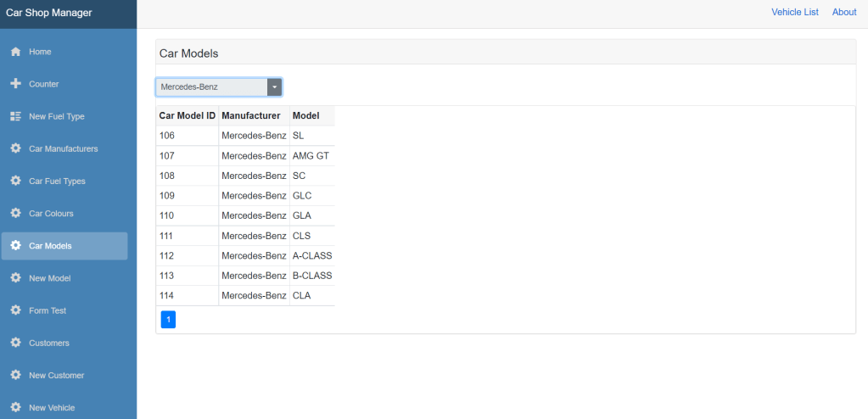
Task: Click the Car Manufacturers gear icon
Action: click(x=15, y=148)
